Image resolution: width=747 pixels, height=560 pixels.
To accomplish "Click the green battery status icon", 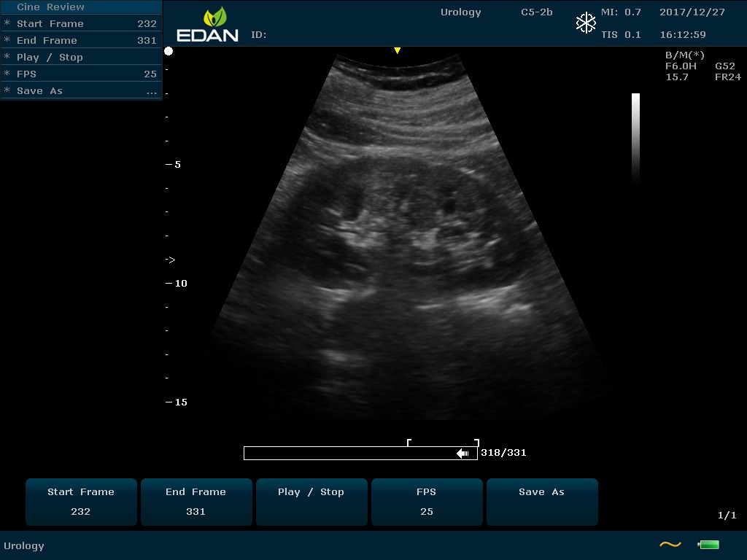I will pyautogui.click(x=708, y=545).
